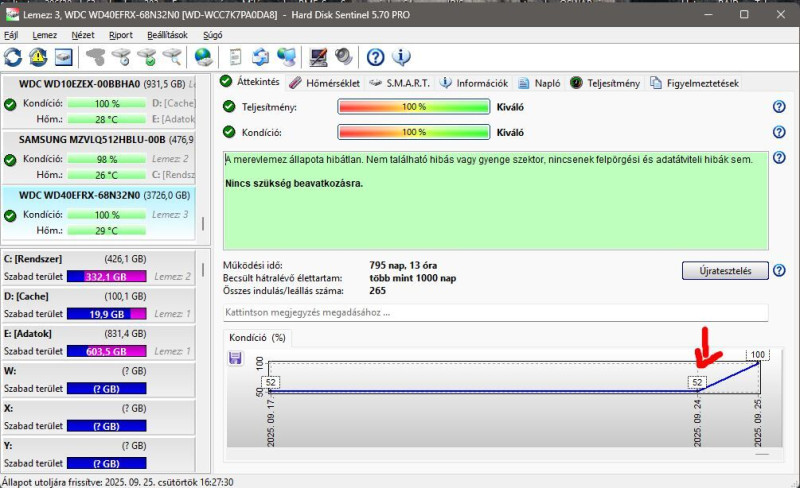
Task: Click the E: free space bar 603,5 GB
Action: [x=107, y=351]
